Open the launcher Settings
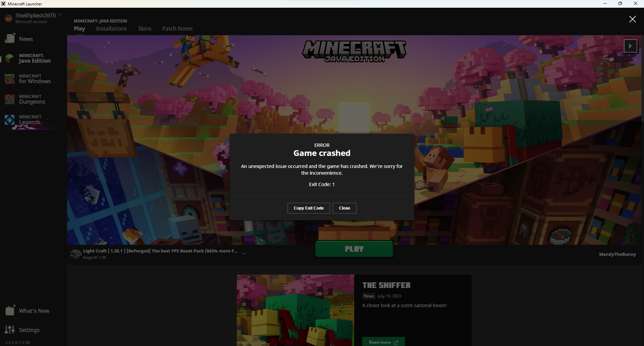This screenshot has height=346, width=644. [29, 330]
